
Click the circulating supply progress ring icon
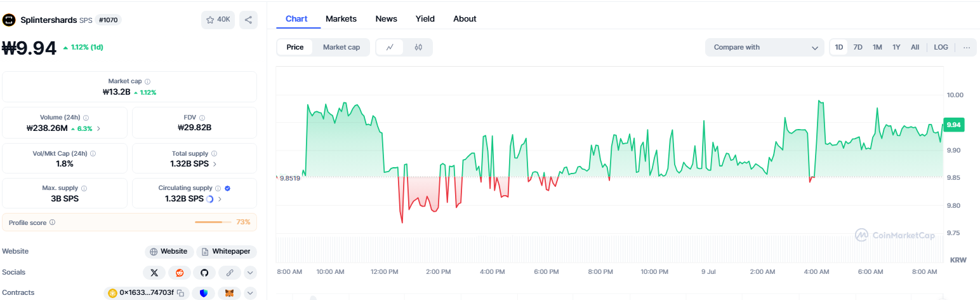[209, 199]
